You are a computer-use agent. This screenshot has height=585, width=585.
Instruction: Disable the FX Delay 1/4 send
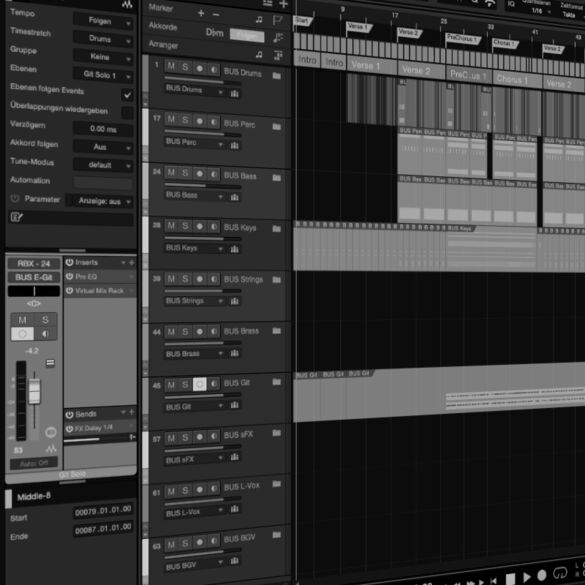(69, 429)
